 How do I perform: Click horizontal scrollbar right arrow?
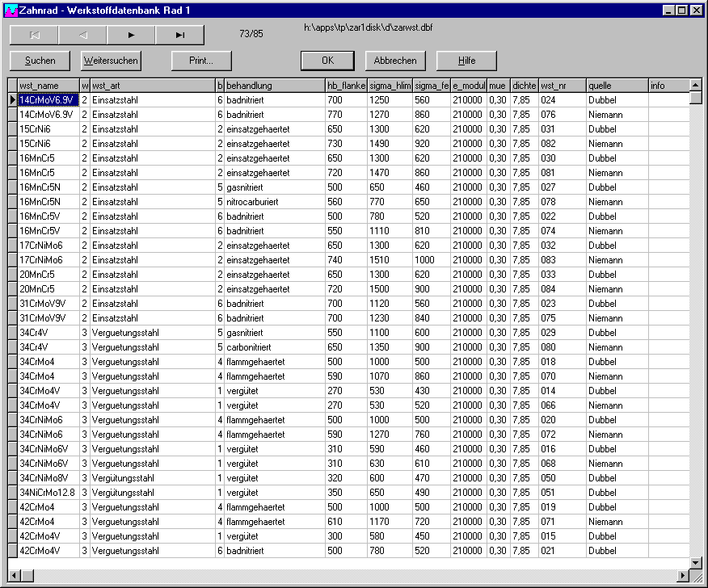683,575
